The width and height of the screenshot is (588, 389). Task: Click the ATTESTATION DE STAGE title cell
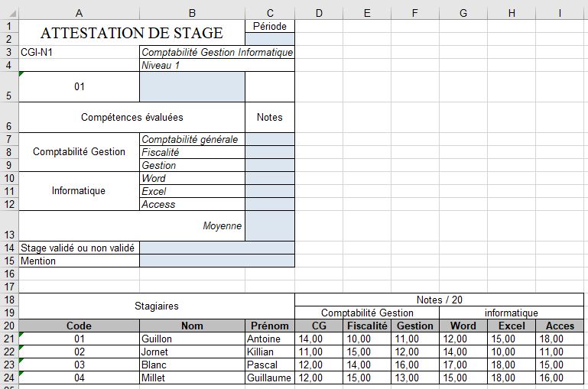click(132, 33)
